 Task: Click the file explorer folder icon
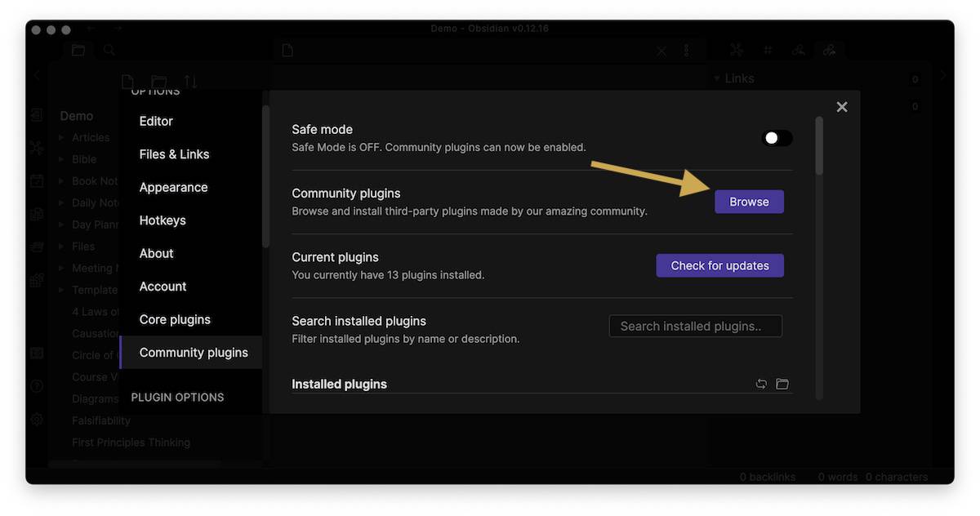tap(78, 50)
